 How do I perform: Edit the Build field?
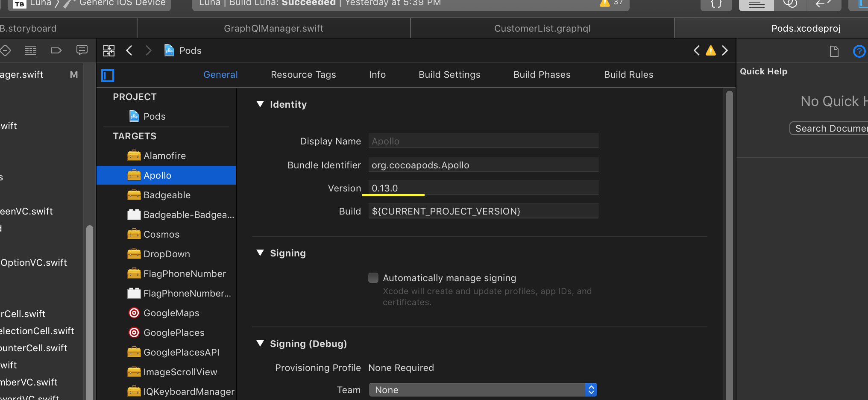483,211
